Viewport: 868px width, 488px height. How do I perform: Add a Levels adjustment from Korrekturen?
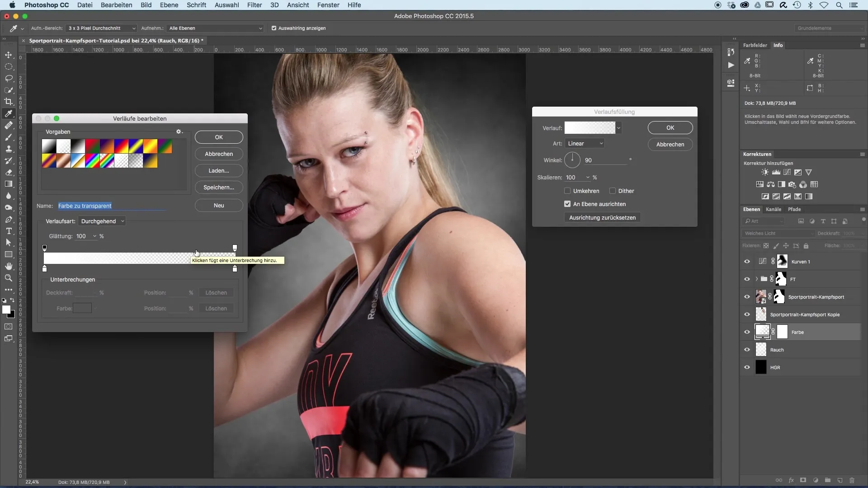click(x=776, y=172)
